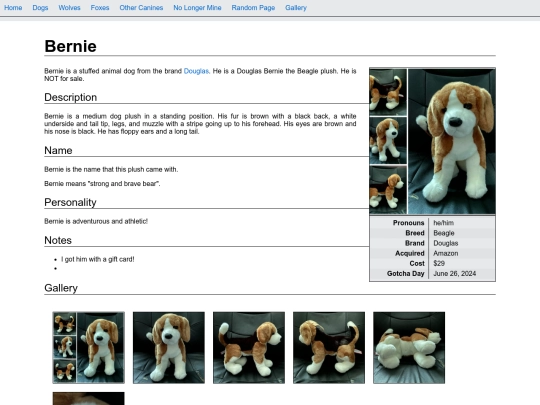Open gallery thumbnail showing Bernie's right side
Viewport: 540px width, 405px height.
[249, 347]
